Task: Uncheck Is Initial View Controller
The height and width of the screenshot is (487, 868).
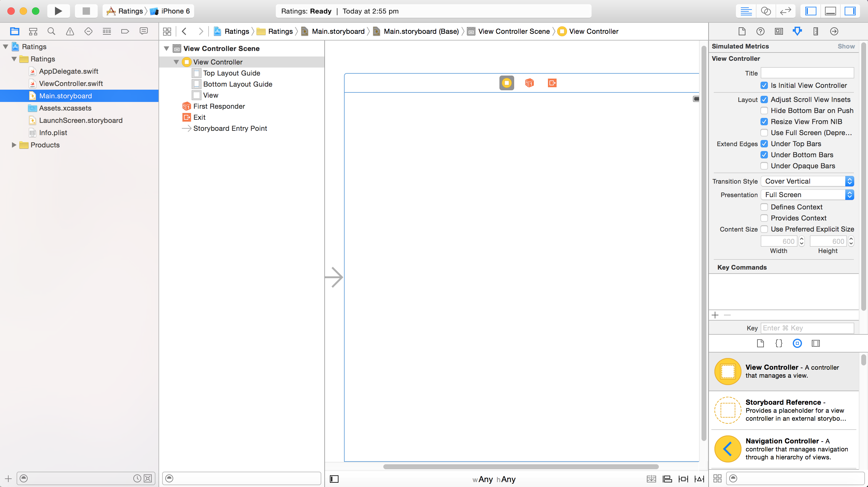Action: 764,86
